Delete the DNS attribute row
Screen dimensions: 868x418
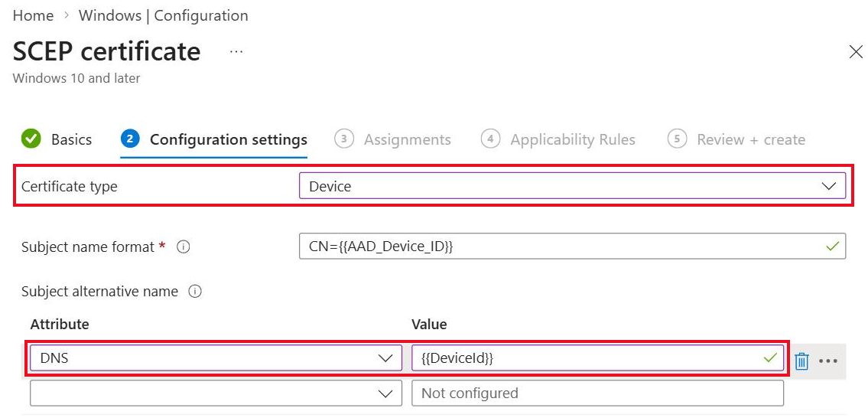click(801, 361)
